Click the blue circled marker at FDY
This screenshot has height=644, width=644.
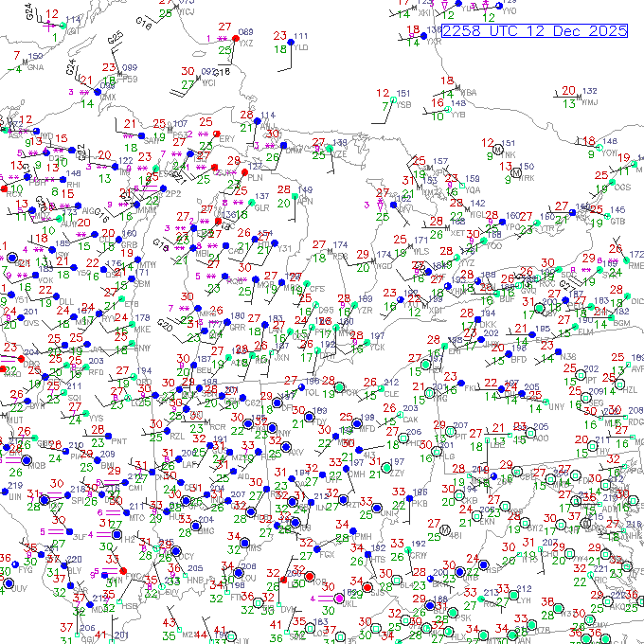(x=310, y=418)
